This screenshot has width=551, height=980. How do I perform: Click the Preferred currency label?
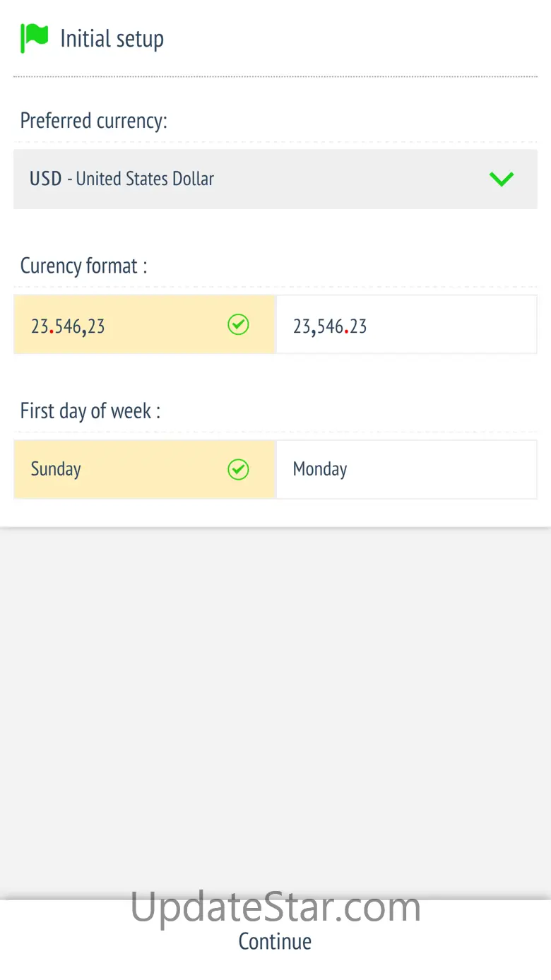(x=93, y=121)
